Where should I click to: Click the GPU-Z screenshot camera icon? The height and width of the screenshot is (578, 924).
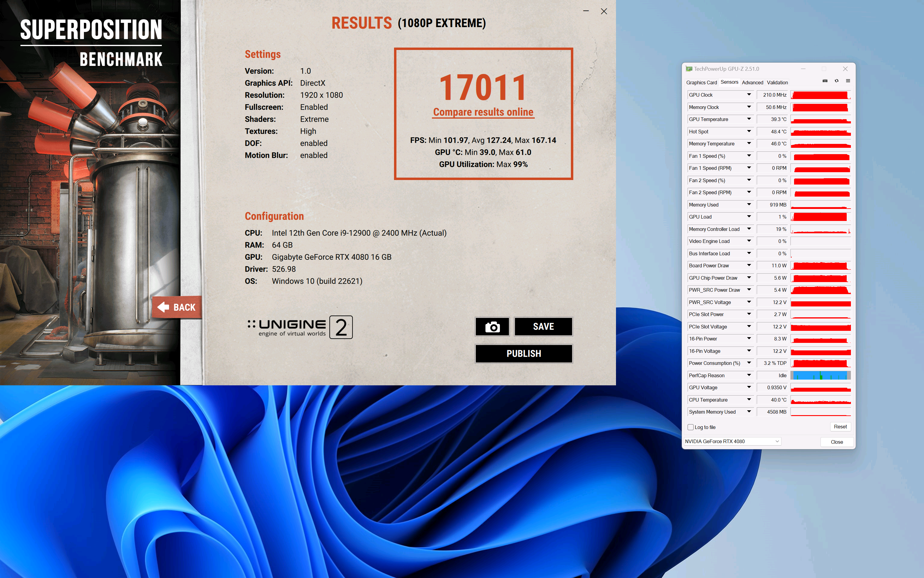click(x=825, y=81)
